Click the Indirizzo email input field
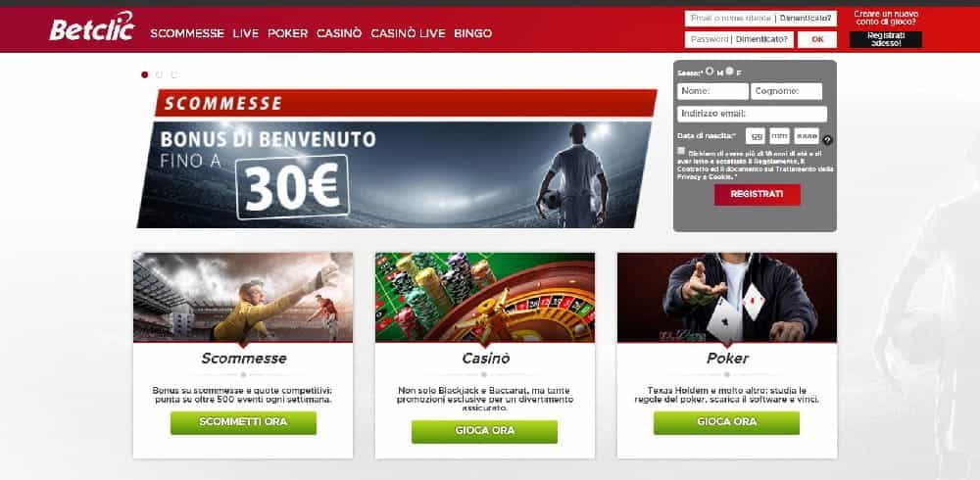Image resolution: width=980 pixels, height=480 pixels. click(753, 114)
